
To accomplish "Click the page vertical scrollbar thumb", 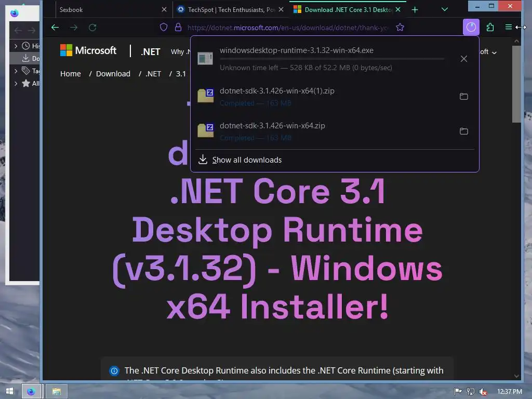I will (516, 84).
